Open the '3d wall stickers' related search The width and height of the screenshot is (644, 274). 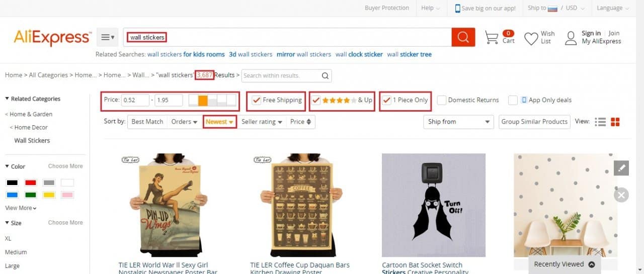(251, 54)
